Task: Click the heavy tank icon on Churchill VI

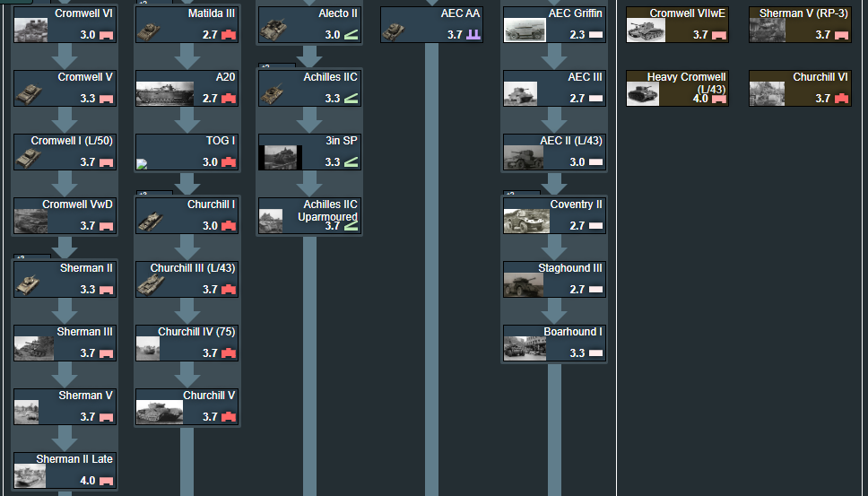Action: (x=841, y=99)
